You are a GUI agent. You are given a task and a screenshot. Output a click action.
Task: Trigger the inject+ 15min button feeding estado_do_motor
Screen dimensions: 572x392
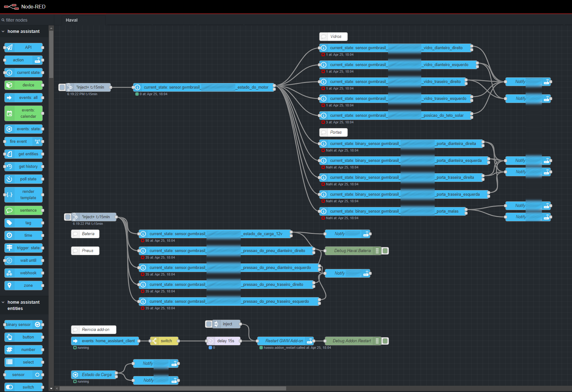(62, 87)
